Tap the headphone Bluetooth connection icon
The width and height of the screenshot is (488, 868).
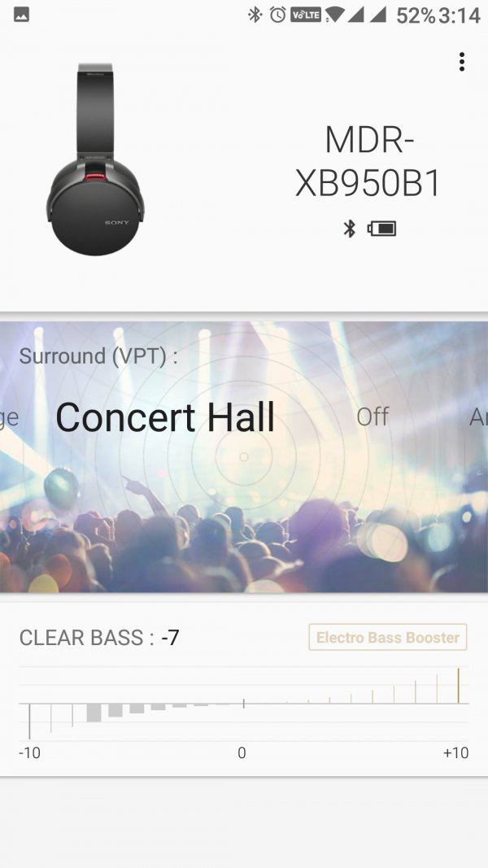click(349, 229)
